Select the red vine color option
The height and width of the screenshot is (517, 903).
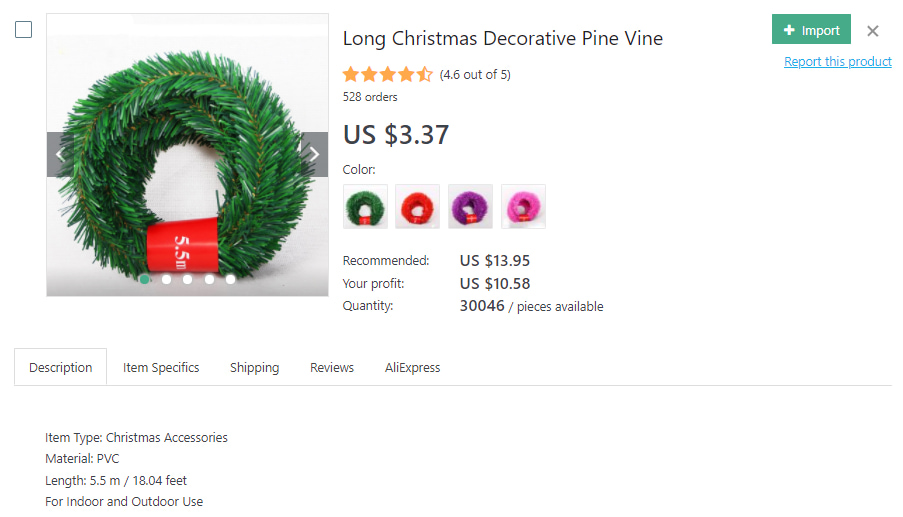tap(417, 207)
